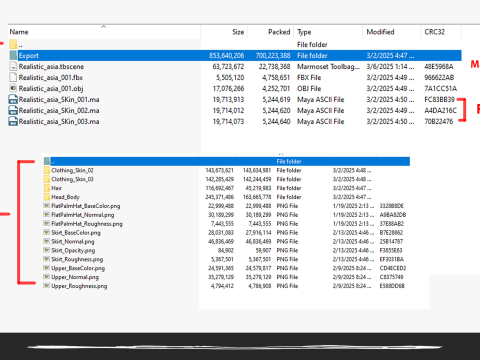Viewport: 480px width, 360px height.
Task: Select the Realistic_asia.tbscene file name
Action: 51,67
